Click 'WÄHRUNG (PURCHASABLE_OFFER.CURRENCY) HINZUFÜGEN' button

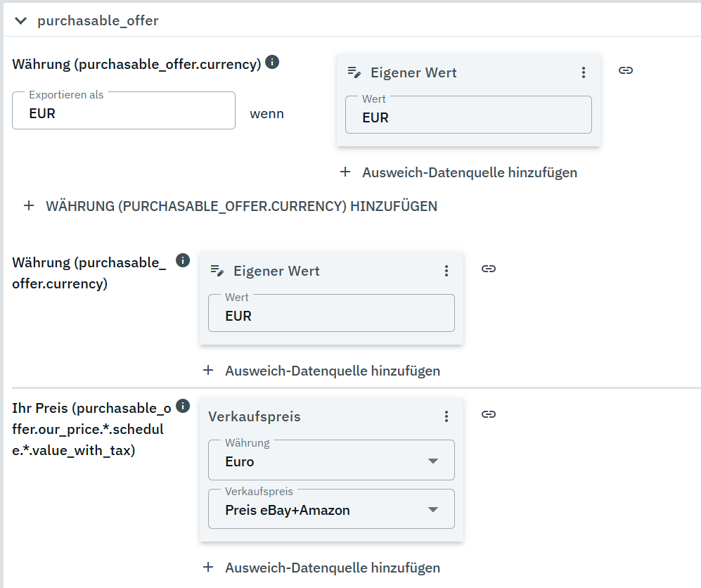[231, 206]
